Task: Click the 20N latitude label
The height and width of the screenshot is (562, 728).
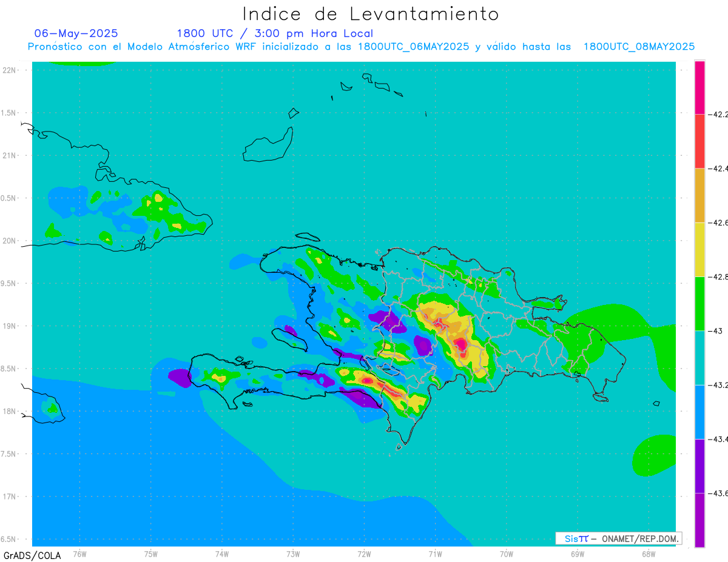Action: 9,241
